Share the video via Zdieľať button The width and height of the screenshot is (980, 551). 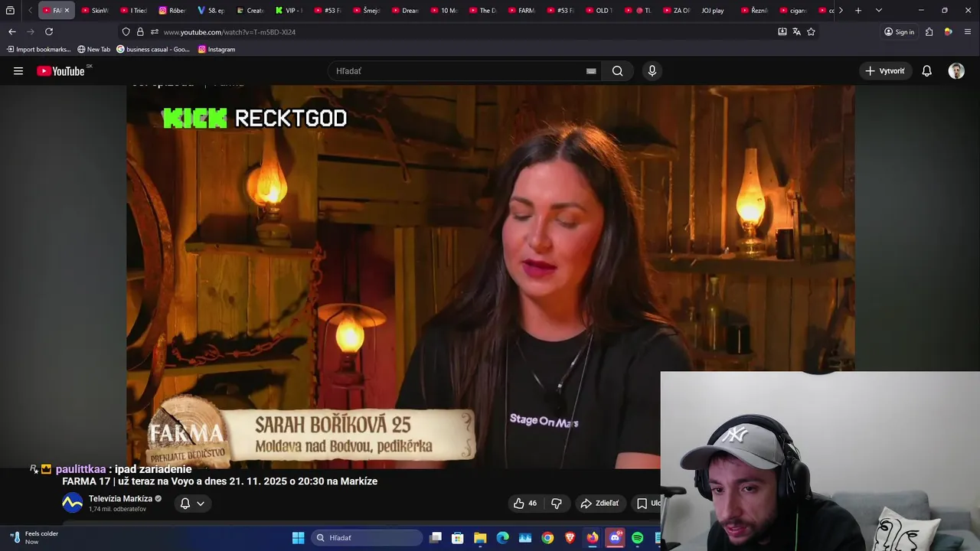(x=599, y=504)
